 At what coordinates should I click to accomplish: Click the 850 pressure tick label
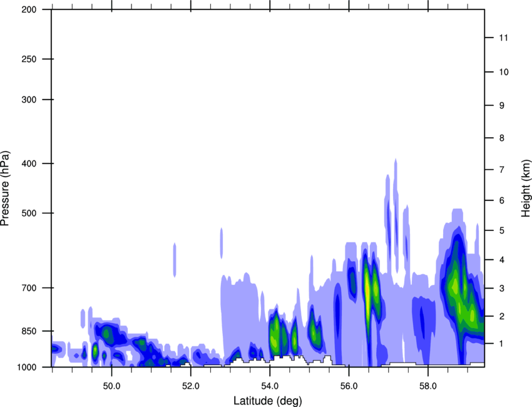29,331
